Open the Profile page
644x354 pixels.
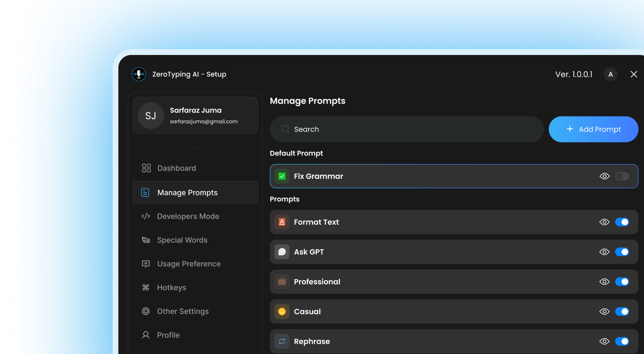point(195,335)
